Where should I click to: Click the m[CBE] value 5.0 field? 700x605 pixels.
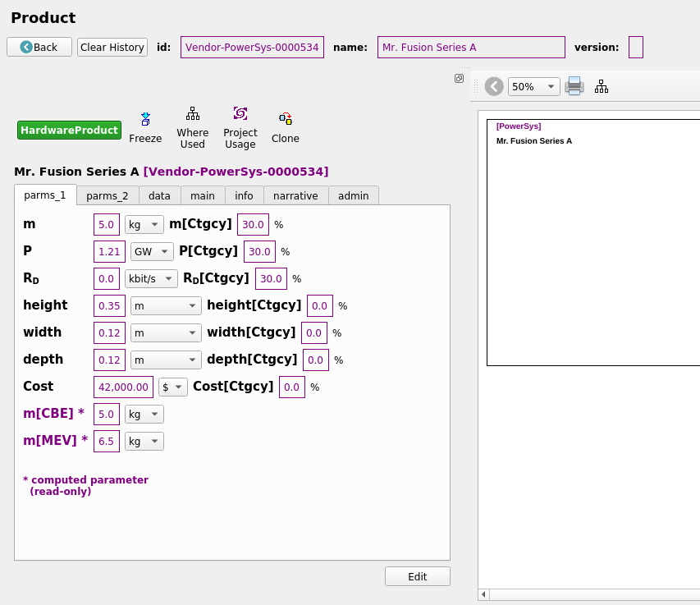click(x=106, y=415)
